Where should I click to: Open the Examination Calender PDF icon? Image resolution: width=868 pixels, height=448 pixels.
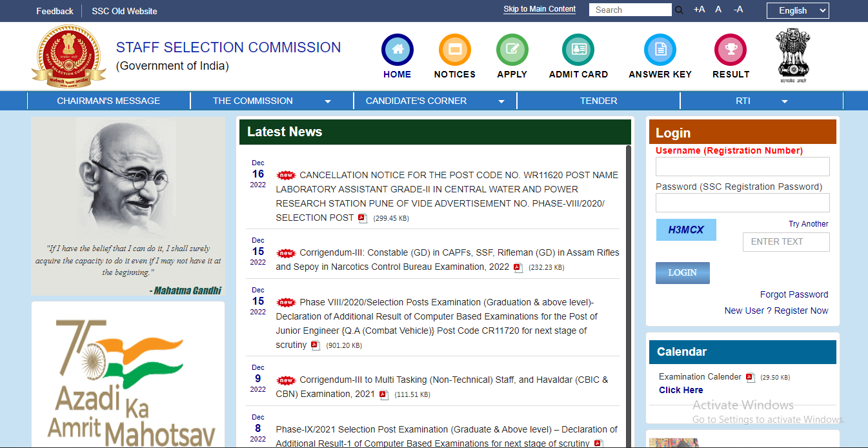point(750,378)
